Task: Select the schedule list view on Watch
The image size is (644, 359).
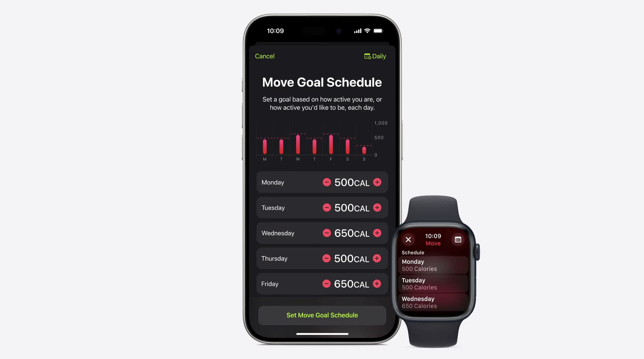Action: [x=458, y=240]
